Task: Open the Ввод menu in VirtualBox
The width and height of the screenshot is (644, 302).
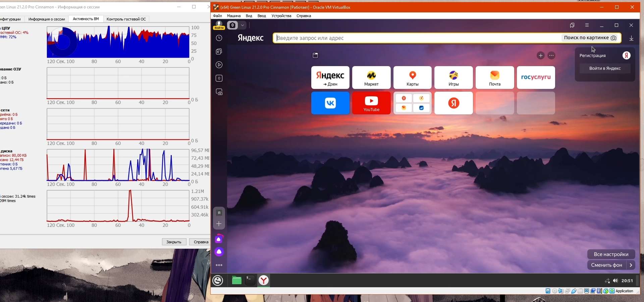Action: pos(262,16)
